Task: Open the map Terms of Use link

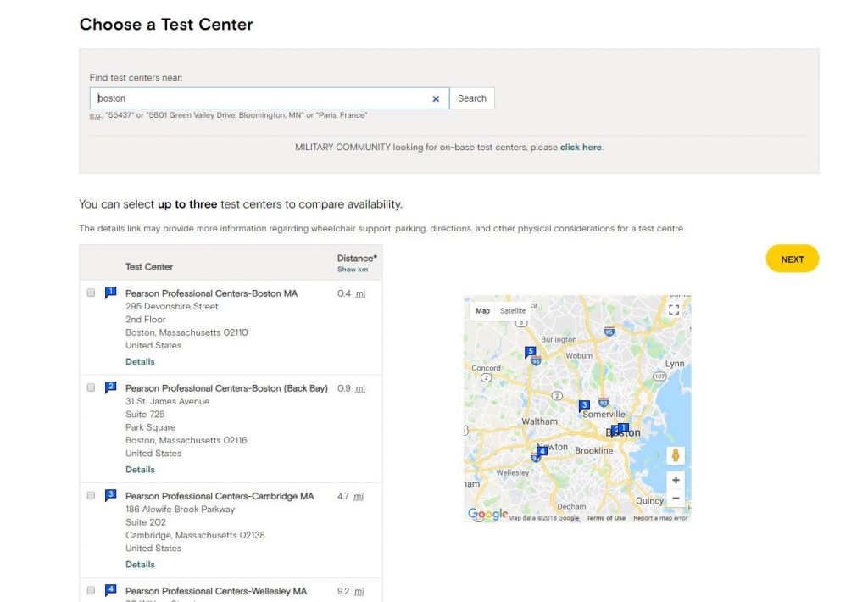Action: pyautogui.click(x=605, y=518)
